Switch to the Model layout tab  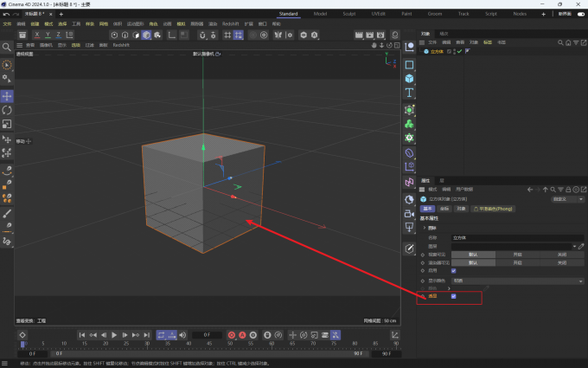[x=320, y=14]
